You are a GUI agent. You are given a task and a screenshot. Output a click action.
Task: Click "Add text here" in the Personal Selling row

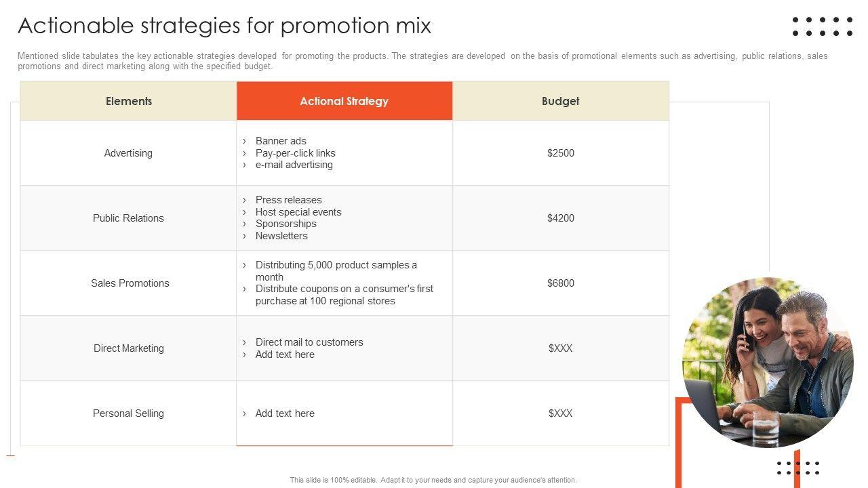285,413
